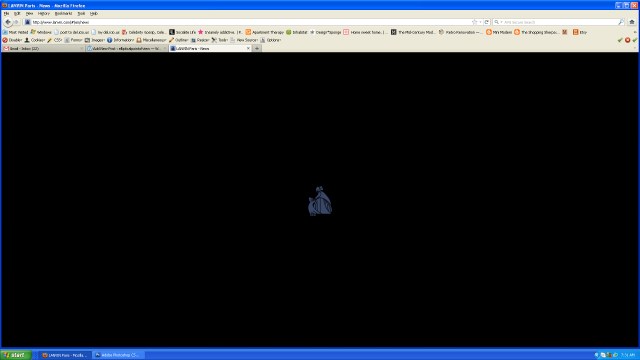Open the Windows bookmark folder
This screenshot has width=640, height=360.
[41, 32]
